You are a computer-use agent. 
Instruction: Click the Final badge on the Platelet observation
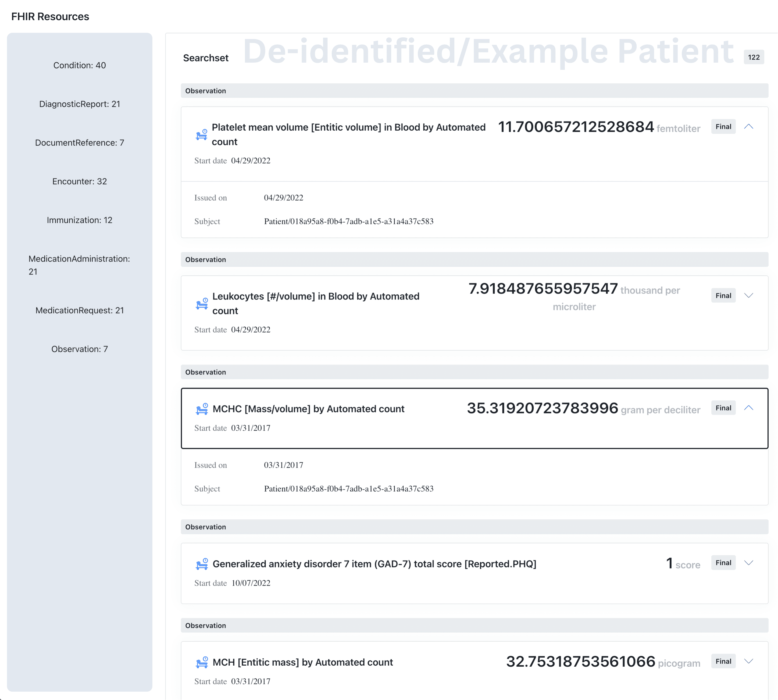pos(723,127)
